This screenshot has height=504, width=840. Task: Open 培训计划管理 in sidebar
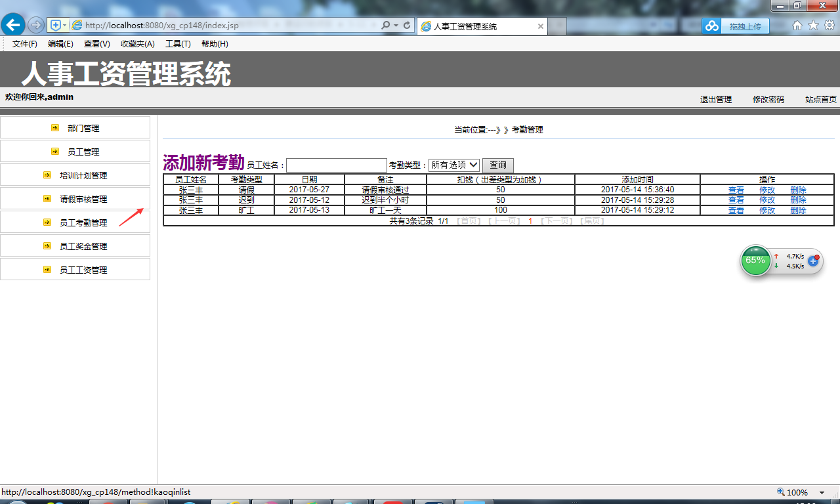83,175
